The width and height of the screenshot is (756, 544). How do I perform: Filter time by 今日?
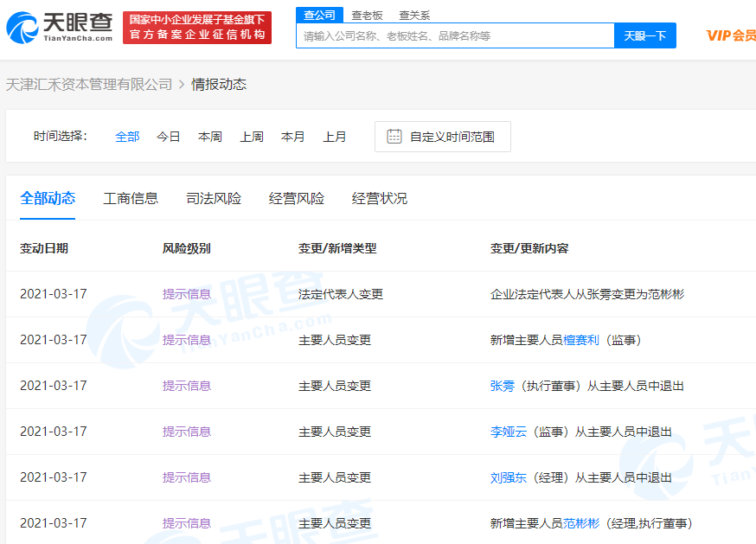click(169, 137)
